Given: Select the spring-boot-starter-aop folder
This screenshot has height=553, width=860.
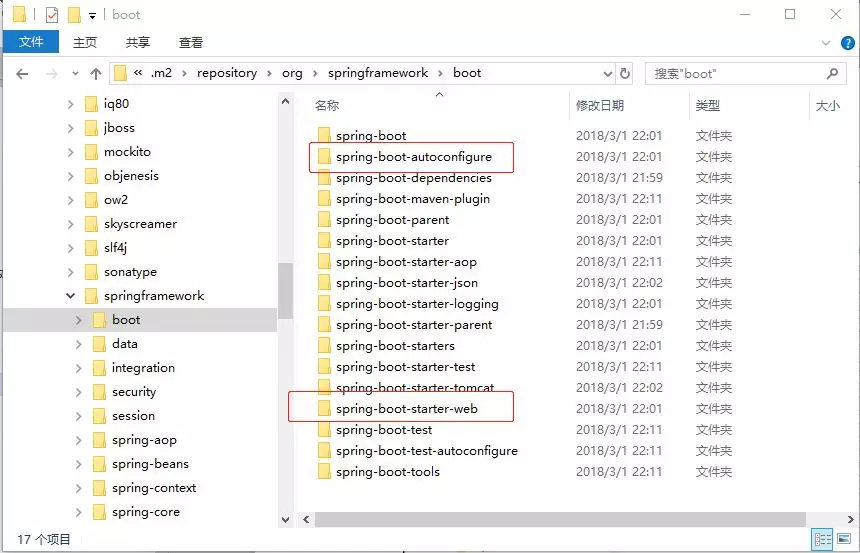Looking at the screenshot, I should 406,262.
